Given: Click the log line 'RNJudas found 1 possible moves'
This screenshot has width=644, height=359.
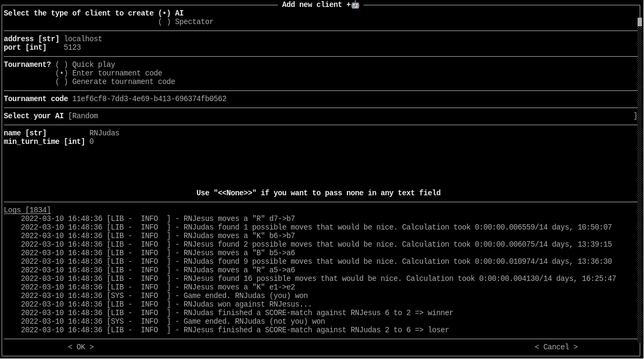Looking at the screenshot, I should (x=316, y=227).
